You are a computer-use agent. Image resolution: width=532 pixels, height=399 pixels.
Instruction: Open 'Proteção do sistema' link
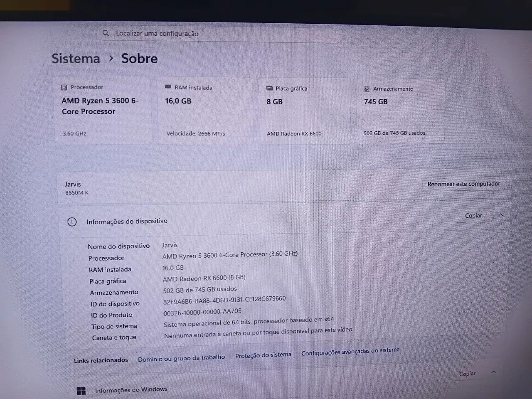pos(263,355)
